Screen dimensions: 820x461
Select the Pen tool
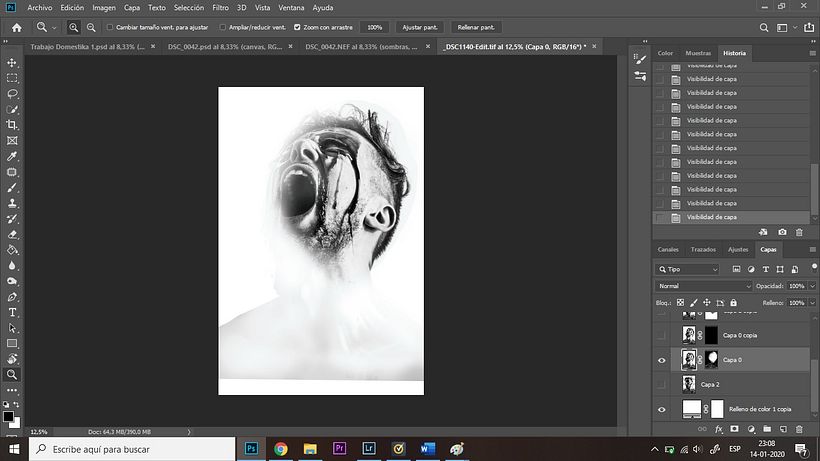(12, 297)
